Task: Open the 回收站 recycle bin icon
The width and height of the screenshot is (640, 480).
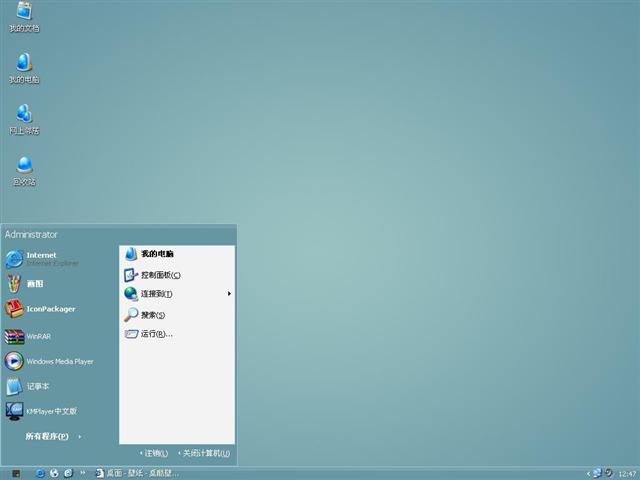Action: (24, 171)
